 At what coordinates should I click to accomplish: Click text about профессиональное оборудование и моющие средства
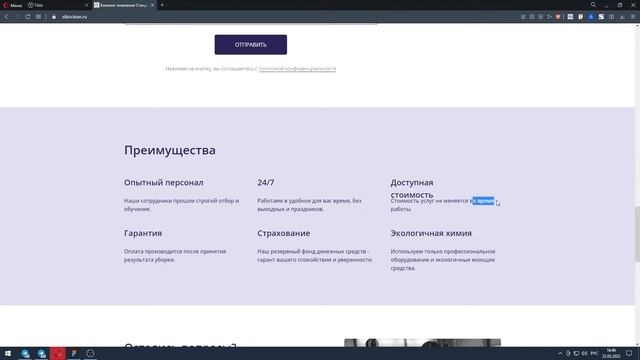pyautogui.click(x=443, y=260)
